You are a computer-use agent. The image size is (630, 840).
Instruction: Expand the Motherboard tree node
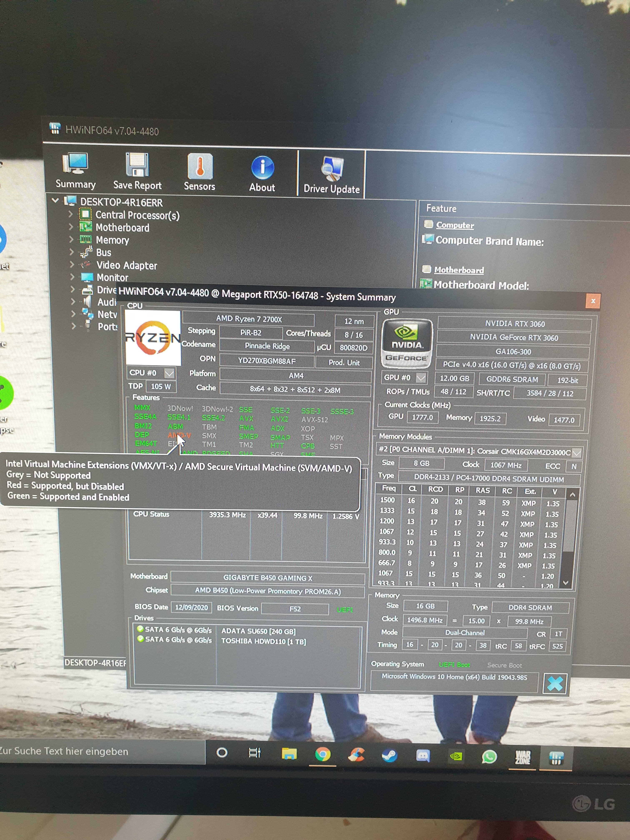71,227
